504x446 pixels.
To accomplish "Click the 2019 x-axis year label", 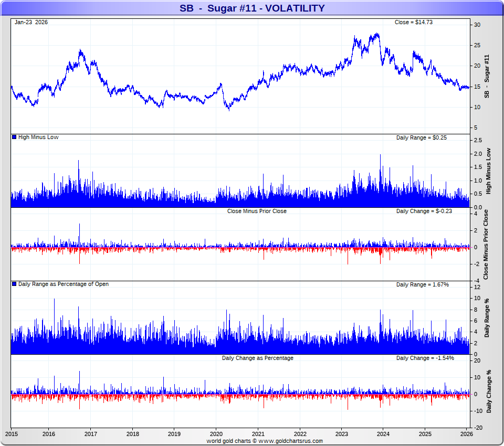I will pos(174,434).
